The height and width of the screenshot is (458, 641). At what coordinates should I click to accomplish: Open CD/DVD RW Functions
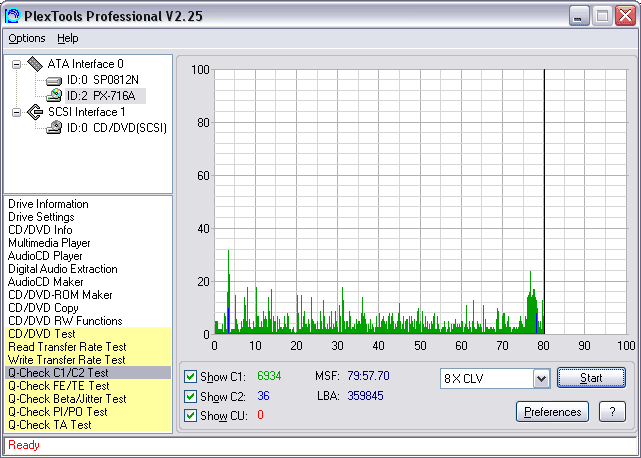pyautogui.click(x=65, y=321)
